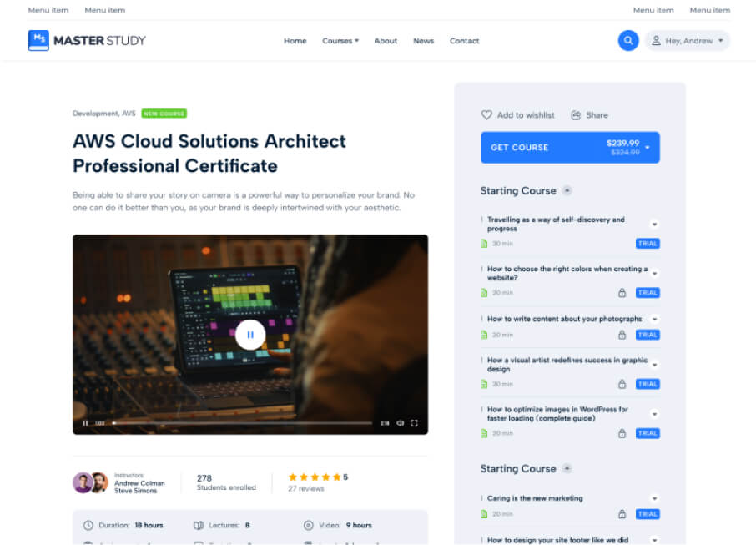The width and height of the screenshot is (756, 545).
Task: Go to the News menu item
Action: coord(423,41)
